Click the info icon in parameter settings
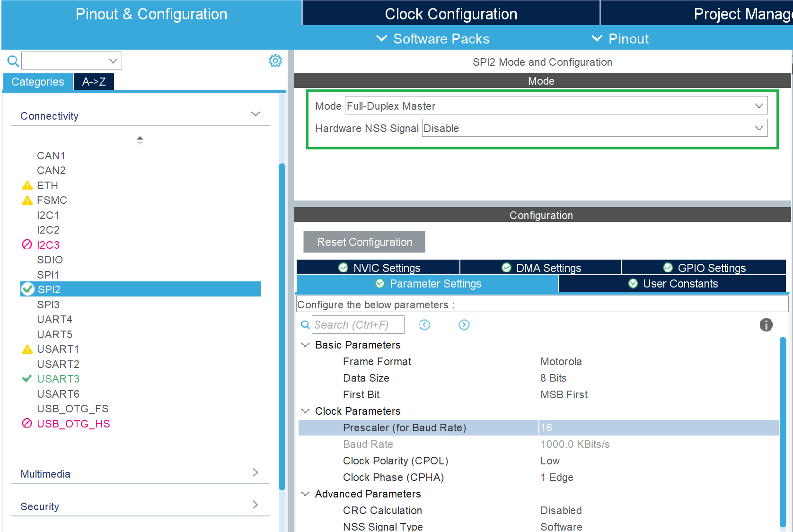 (766, 324)
